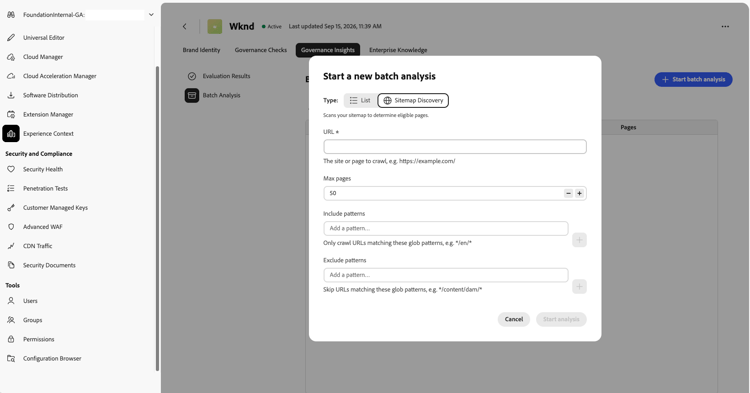
Task: Click the Security and Compliance heading
Action: 39,153
